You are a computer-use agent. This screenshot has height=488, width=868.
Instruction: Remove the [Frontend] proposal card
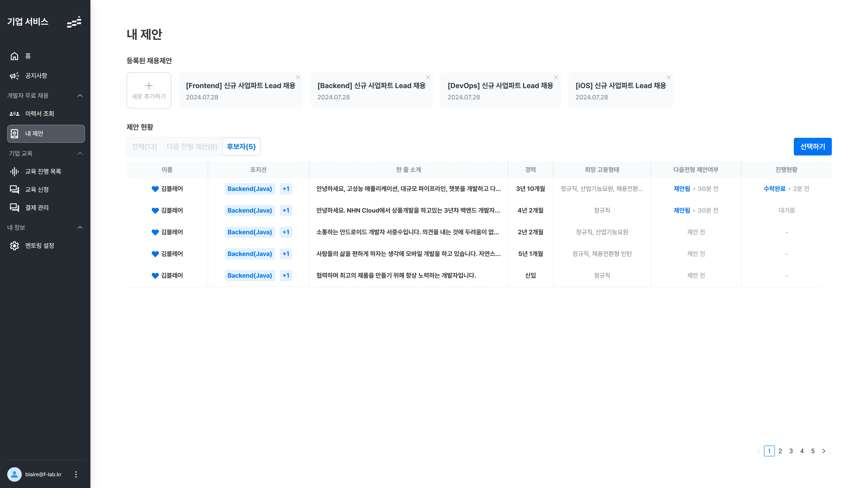[x=298, y=78]
